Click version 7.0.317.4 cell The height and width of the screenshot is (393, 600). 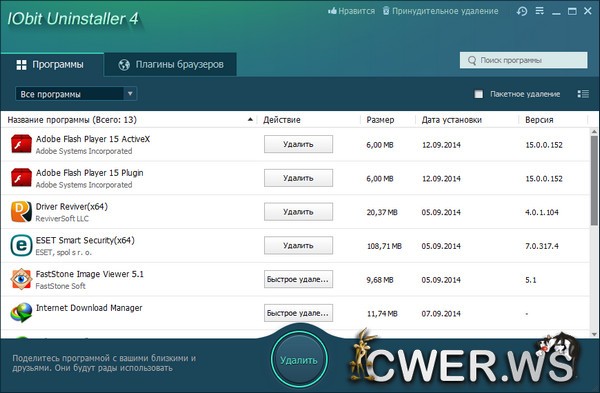542,246
